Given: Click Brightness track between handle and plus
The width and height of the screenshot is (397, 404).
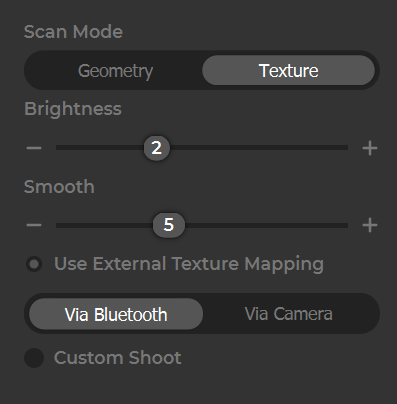Looking at the screenshot, I should point(259,148).
